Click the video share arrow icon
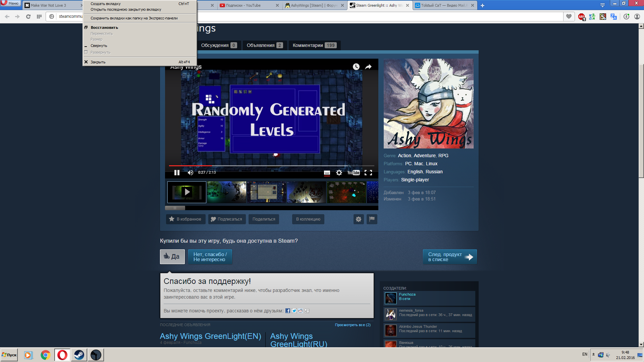 tap(368, 67)
